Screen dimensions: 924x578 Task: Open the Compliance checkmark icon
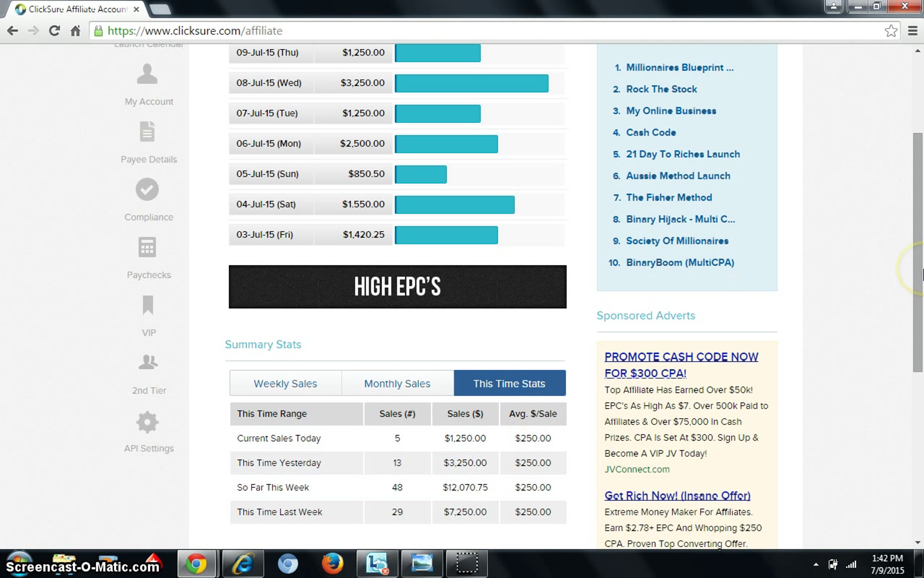[x=147, y=189]
